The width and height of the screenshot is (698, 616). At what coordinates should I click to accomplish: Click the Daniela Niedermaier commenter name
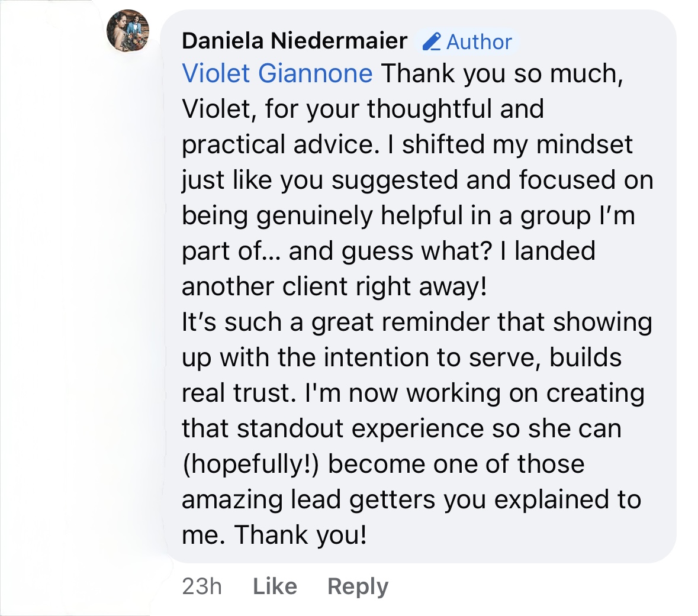pos(294,41)
